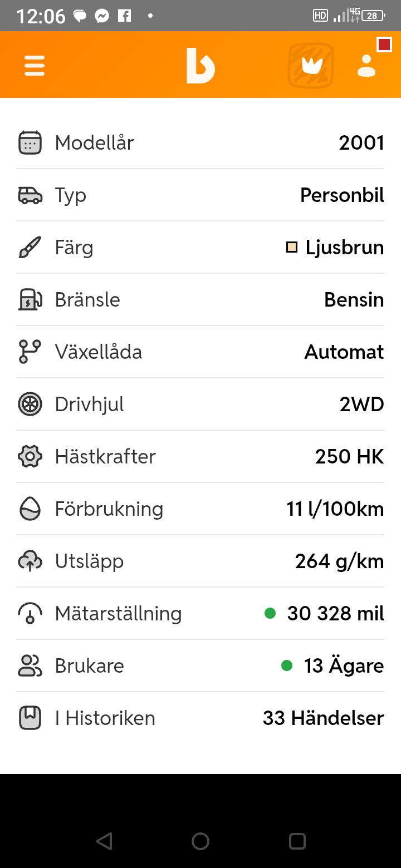The height and width of the screenshot is (868, 401).
Task: Tap the green dot beside 30 328 mil
Action: point(270,613)
